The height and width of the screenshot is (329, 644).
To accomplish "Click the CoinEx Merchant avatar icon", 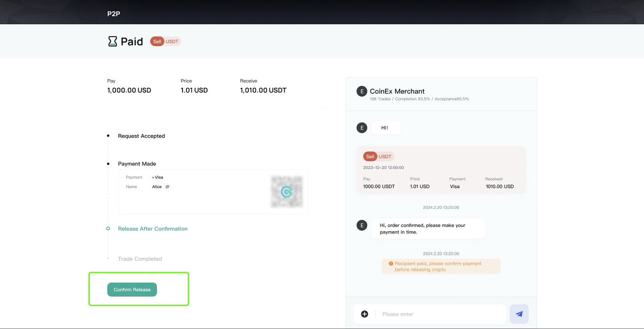I will 361,91.
